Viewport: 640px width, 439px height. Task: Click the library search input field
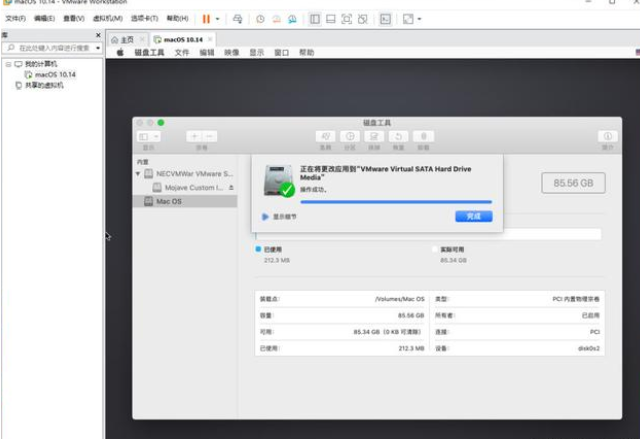pyautogui.click(x=56, y=47)
